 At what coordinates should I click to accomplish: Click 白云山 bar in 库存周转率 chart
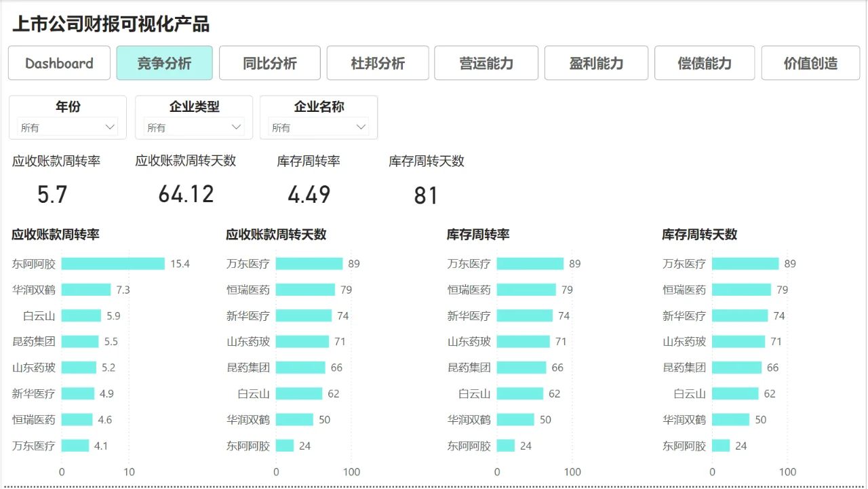tap(520, 393)
